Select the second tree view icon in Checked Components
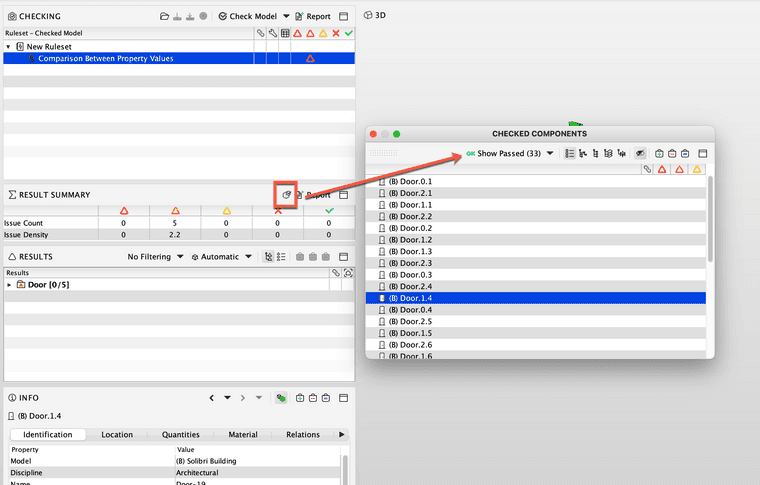 pyautogui.click(x=583, y=154)
